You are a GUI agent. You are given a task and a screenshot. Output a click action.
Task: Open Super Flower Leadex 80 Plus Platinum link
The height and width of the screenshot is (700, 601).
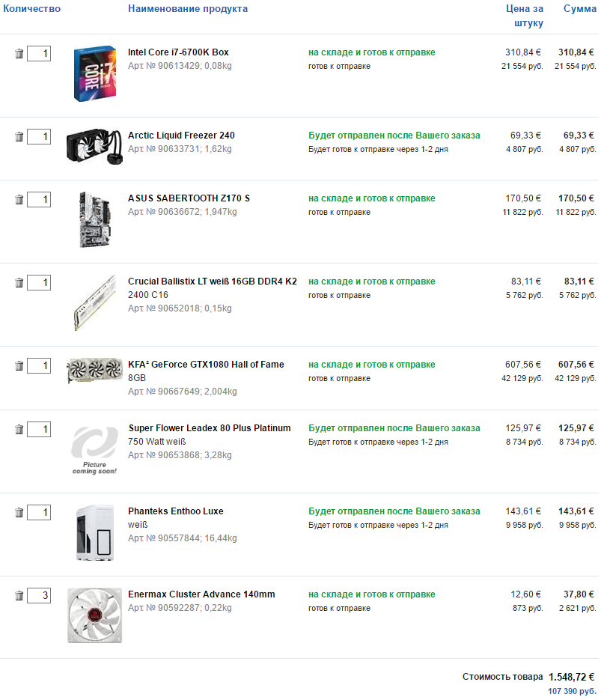pos(210,428)
